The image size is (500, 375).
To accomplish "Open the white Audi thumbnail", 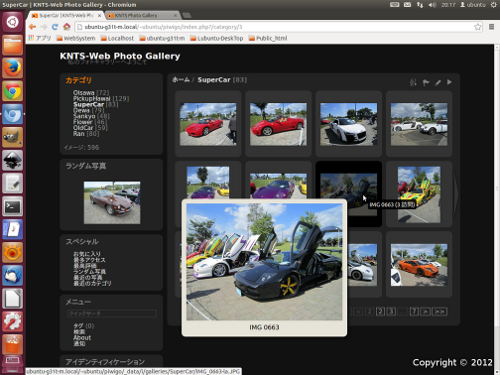I will 349,124.
